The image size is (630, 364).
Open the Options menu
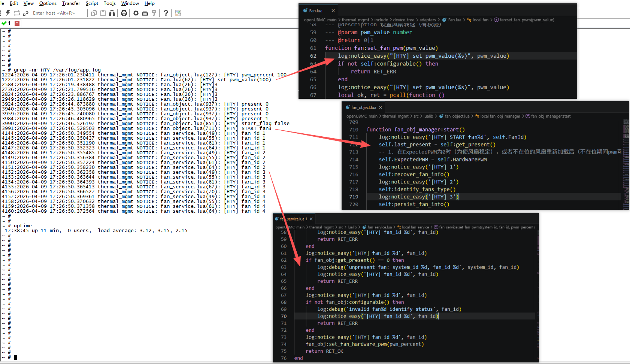click(48, 3)
